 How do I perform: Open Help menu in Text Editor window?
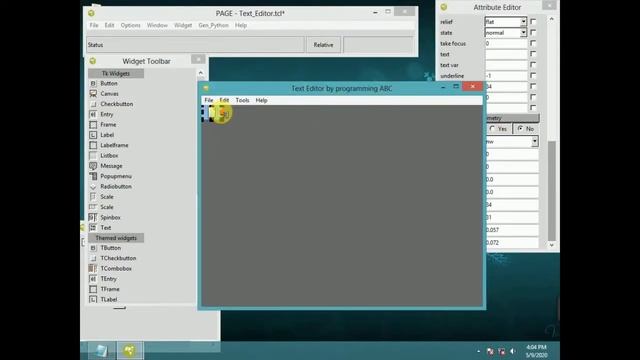coord(261,100)
